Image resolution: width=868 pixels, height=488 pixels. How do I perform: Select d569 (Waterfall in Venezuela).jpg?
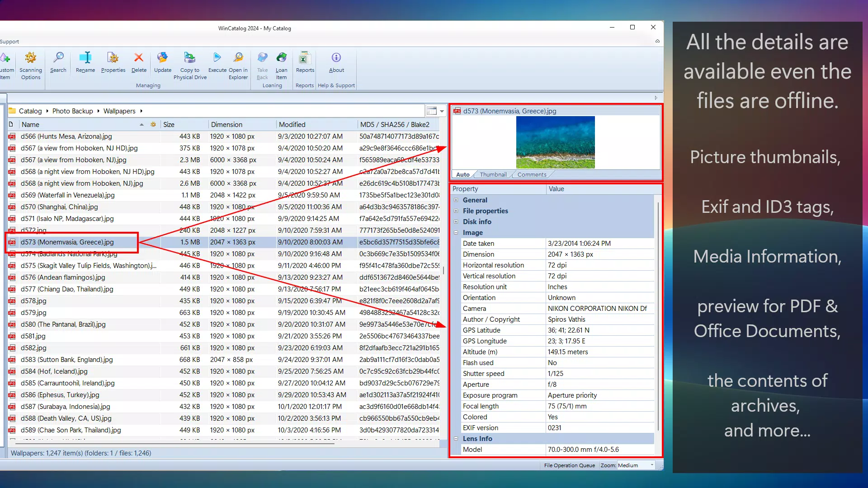pyautogui.click(x=67, y=195)
